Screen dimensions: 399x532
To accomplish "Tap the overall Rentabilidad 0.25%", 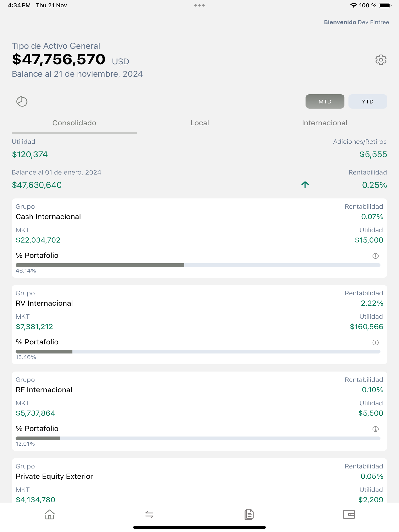I will [x=374, y=185].
